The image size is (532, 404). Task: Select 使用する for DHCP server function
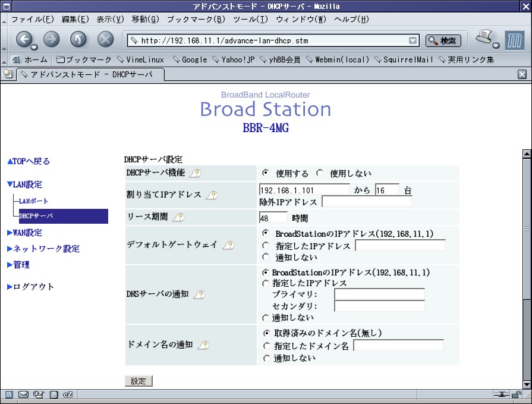(x=265, y=173)
